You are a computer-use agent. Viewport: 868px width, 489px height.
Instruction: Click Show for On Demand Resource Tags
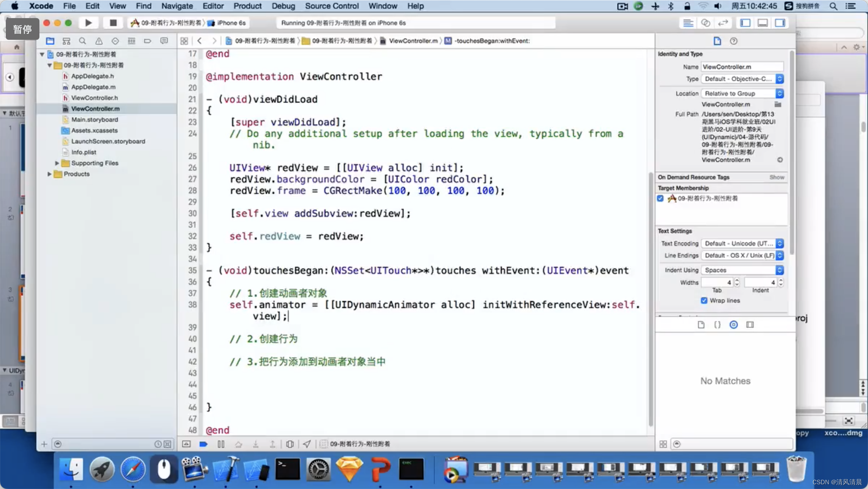(x=776, y=177)
